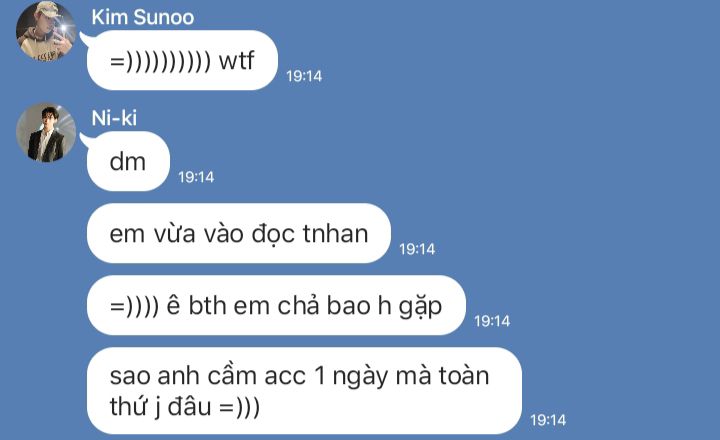Select the '=)))))))))) wtf' message bubble

(x=182, y=60)
